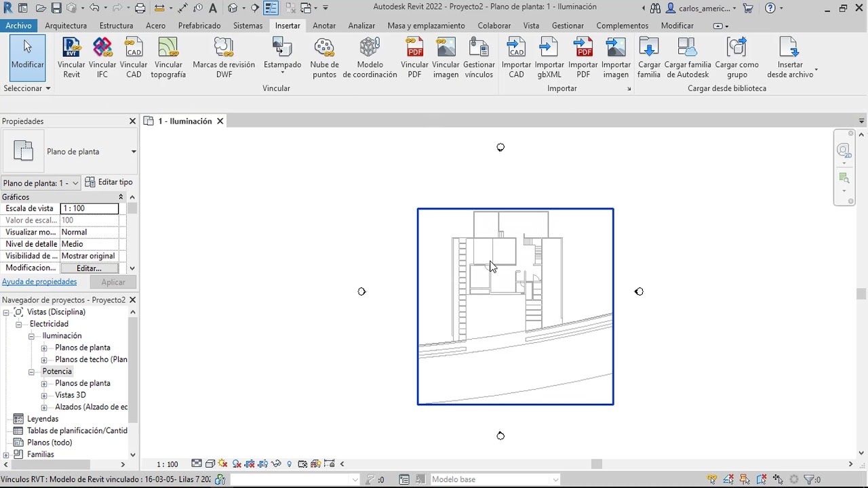Click the Escala de vista 1 : 100 field
The image size is (868, 488).
coord(90,209)
